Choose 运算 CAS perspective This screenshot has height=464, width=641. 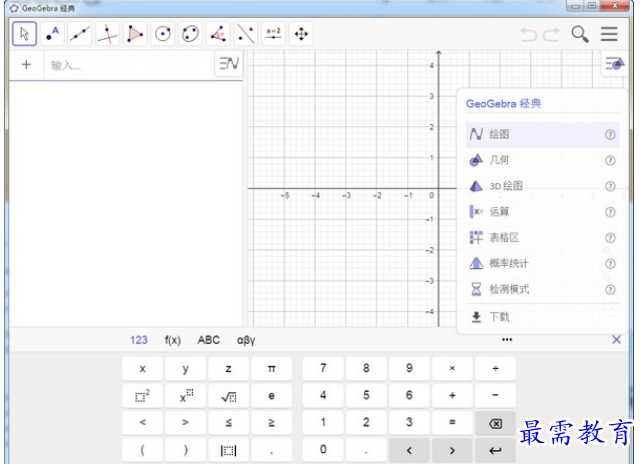point(542,212)
